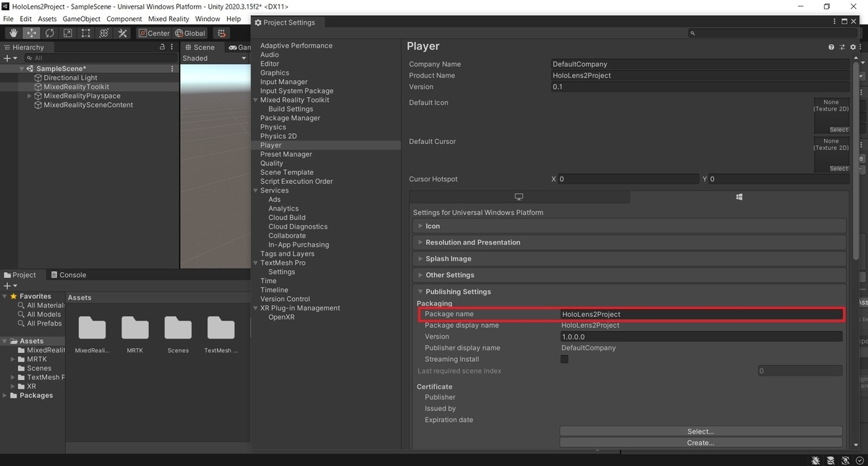The height and width of the screenshot is (466, 868).
Task: Open OpenXR settings in sidebar
Action: (281, 317)
